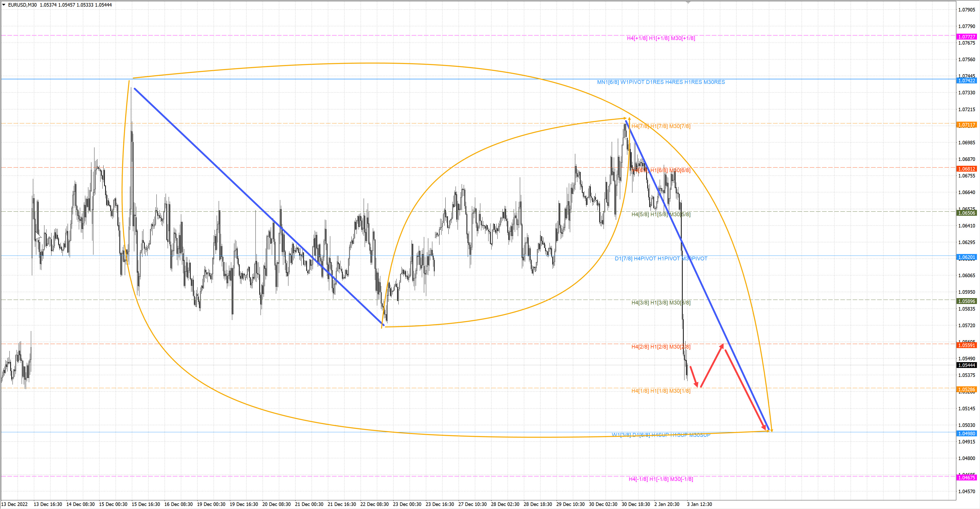The width and height of the screenshot is (980, 509).
Task: Click the 3 Jan 12:30 time label
Action: [699, 504]
